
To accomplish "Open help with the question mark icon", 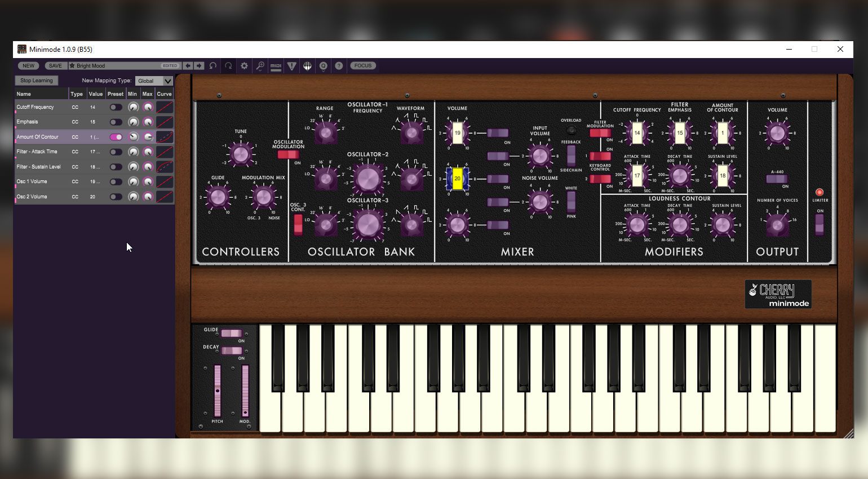I will point(339,66).
